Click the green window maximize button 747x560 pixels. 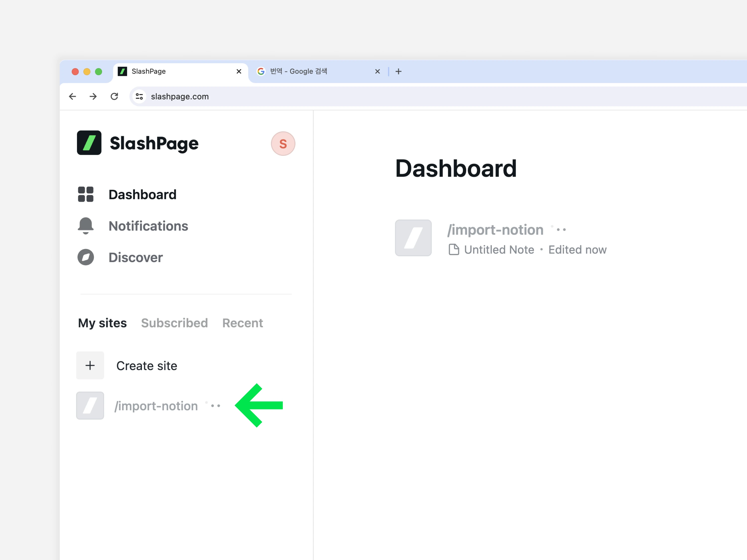click(x=99, y=72)
